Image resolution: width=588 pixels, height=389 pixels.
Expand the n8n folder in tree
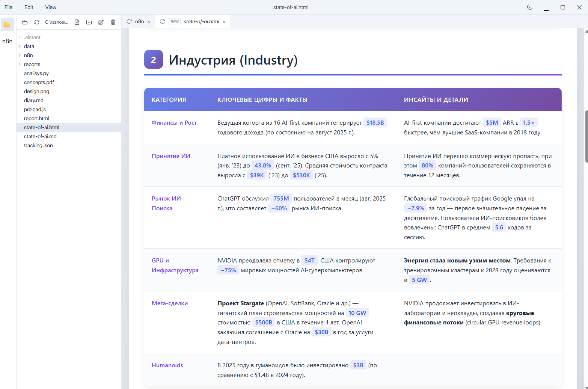[20, 55]
